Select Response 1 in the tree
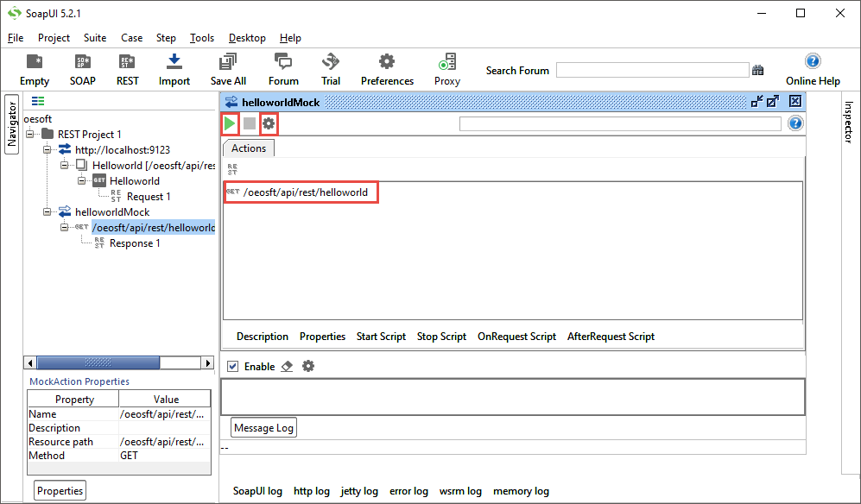 [135, 243]
